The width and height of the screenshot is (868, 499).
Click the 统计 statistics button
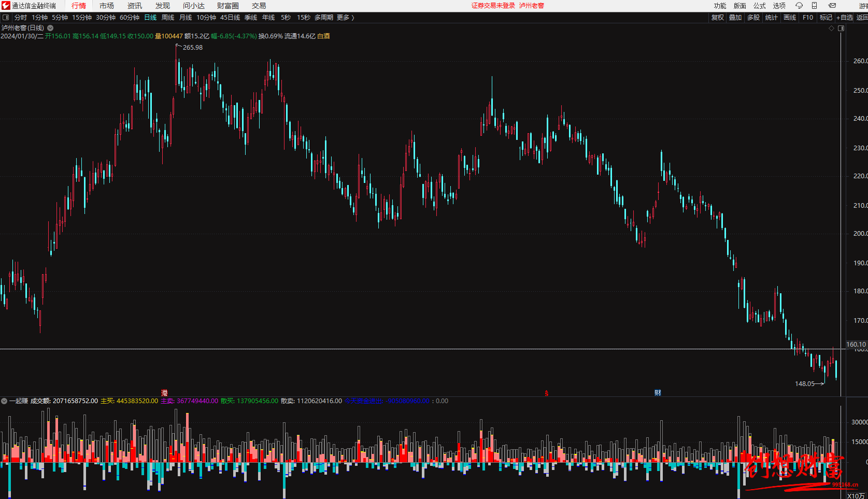772,18
